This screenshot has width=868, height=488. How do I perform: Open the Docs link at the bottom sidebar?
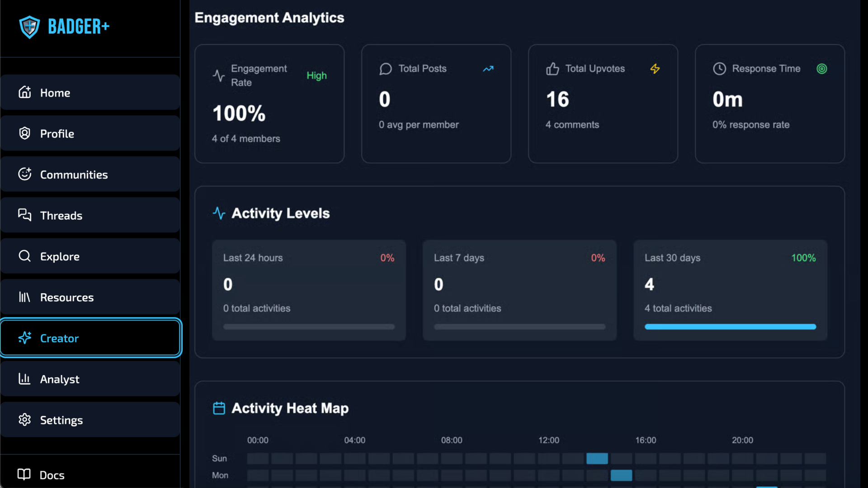click(x=52, y=475)
